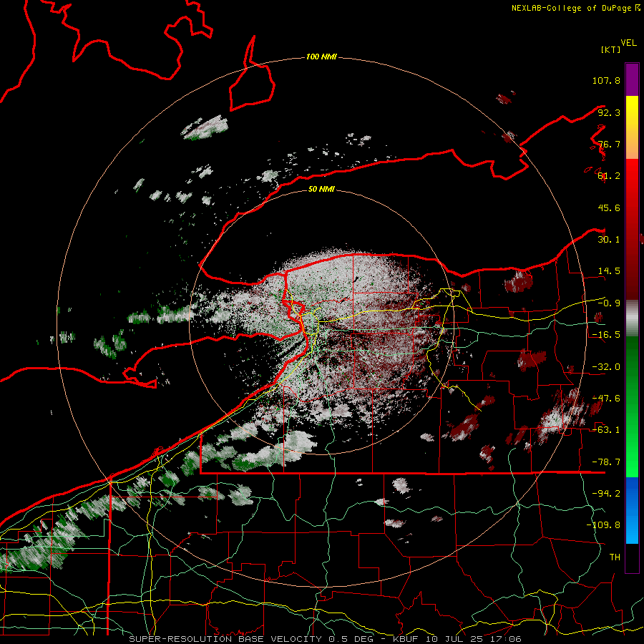Click the TH label on the legend
The height and width of the screenshot is (644, 644).
615,557
